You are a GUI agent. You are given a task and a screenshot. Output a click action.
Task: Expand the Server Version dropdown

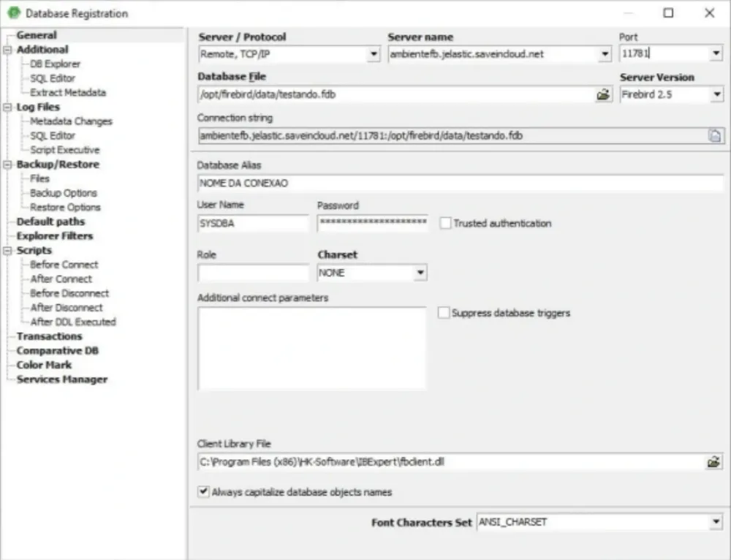(714, 94)
